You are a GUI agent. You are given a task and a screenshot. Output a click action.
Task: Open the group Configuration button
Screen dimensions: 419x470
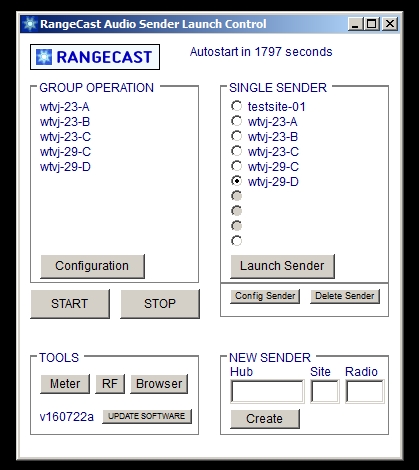point(92,266)
